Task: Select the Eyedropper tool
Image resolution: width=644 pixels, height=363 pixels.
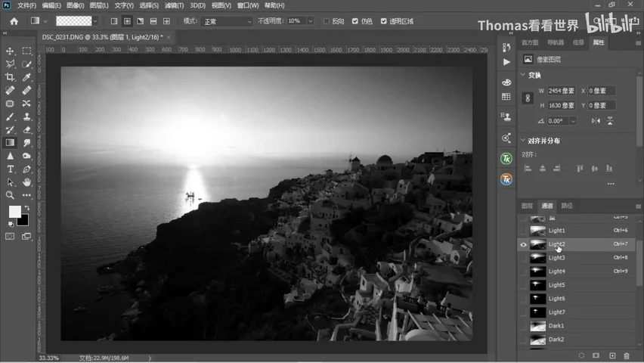Action: (x=26, y=77)
